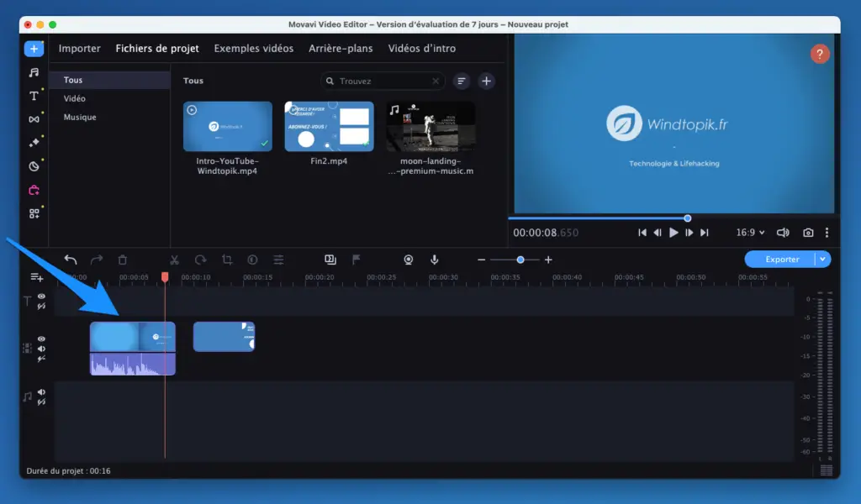Click the Trouvez search field

coord(383,81)
